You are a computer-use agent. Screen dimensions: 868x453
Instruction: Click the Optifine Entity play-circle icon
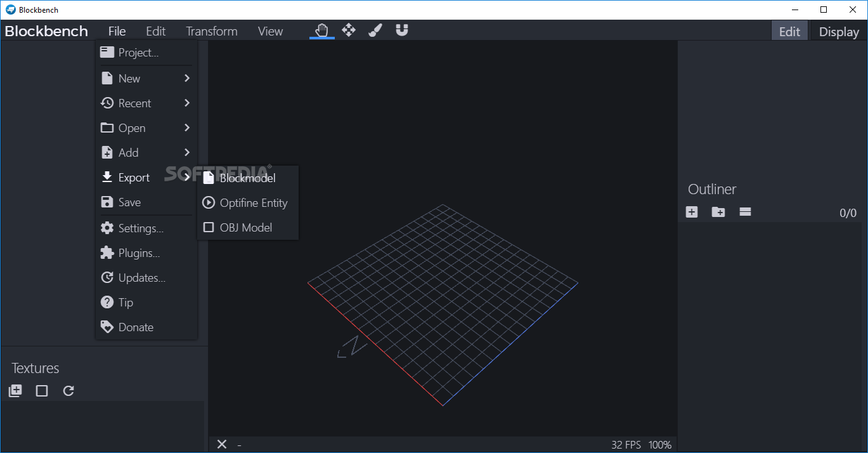point(209,202)
